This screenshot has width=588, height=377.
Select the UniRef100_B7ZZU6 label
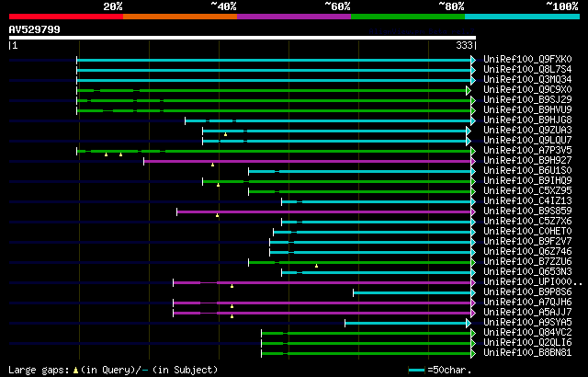coord(527,262)
